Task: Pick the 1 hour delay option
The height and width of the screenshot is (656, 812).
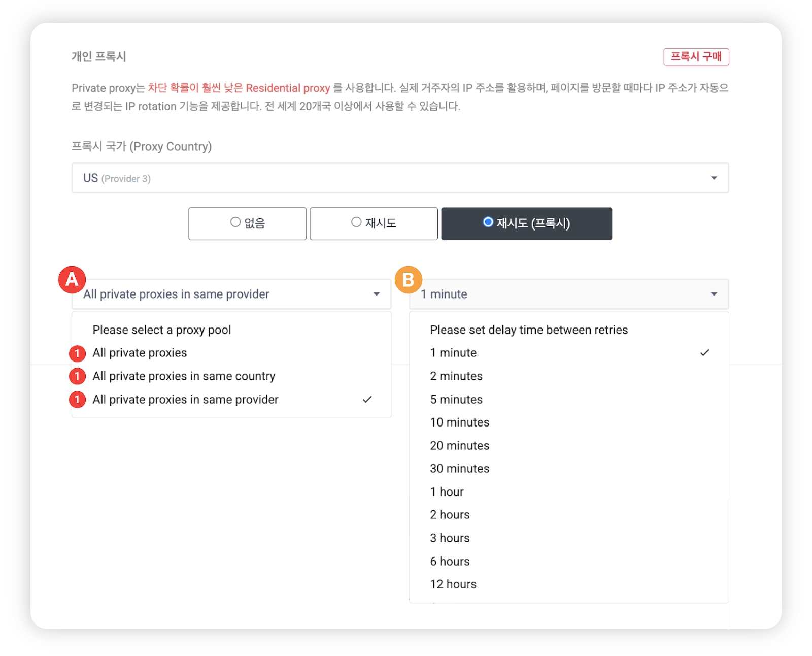Action: coord(447,492)
